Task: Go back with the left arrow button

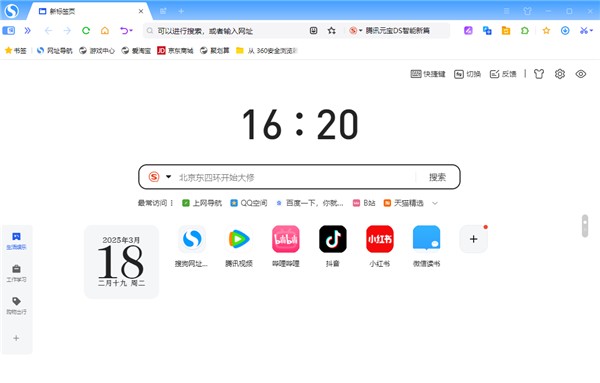Action: pyautogui.click(x=48, y=31)
